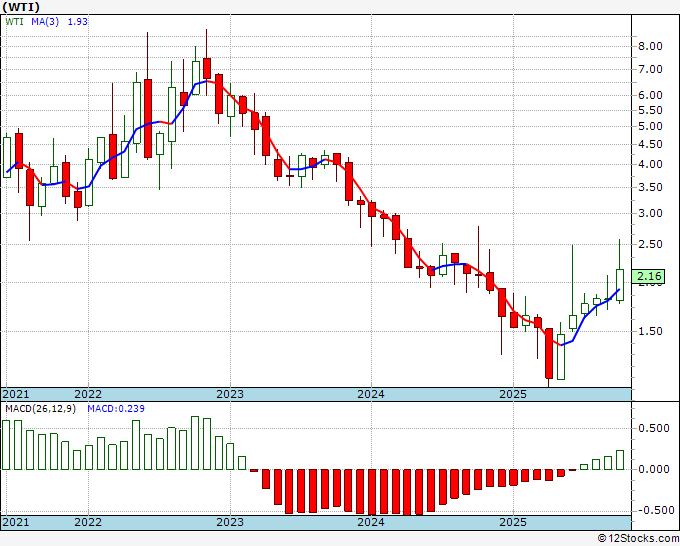Click the 2025 marker on MACD timeline
Screen dimensions: 680x546
pos(513,522)
